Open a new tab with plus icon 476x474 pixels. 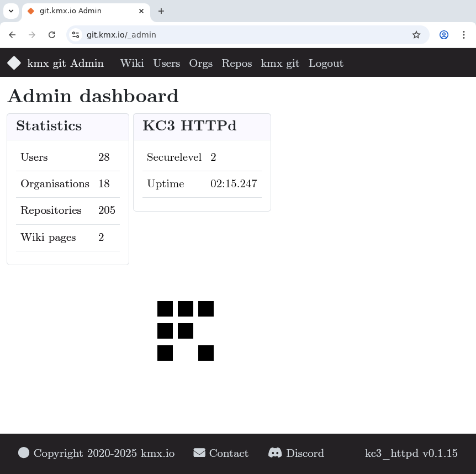[161, 11]
